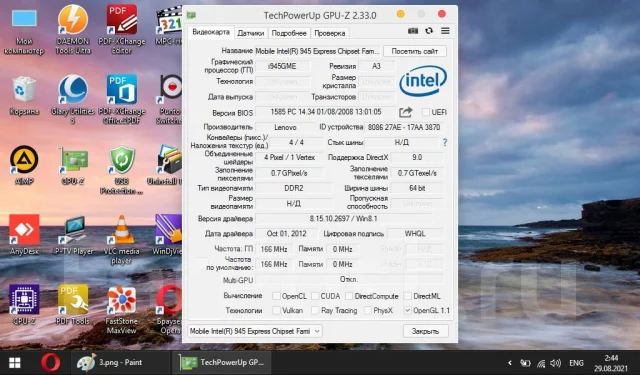640x375 pixels.
Task: Open DAEMON Tools Ultra shortcut
Action: 73,29
